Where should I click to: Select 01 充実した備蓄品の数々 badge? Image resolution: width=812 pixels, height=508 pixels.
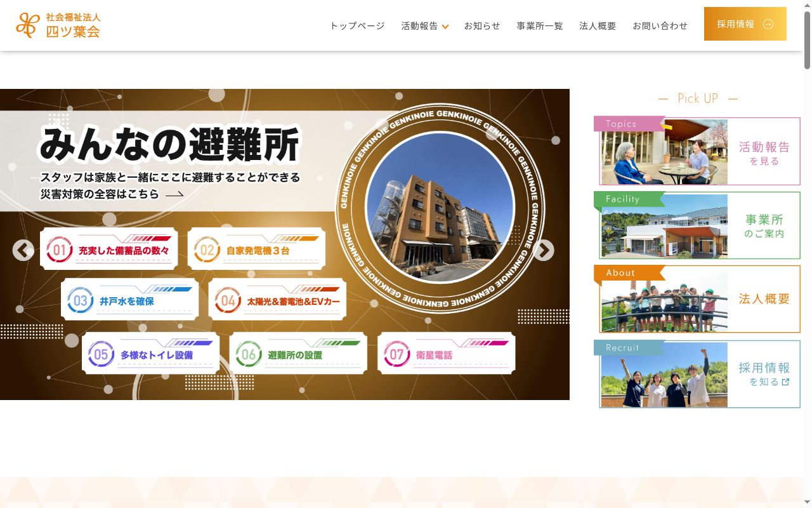point(108,249)
